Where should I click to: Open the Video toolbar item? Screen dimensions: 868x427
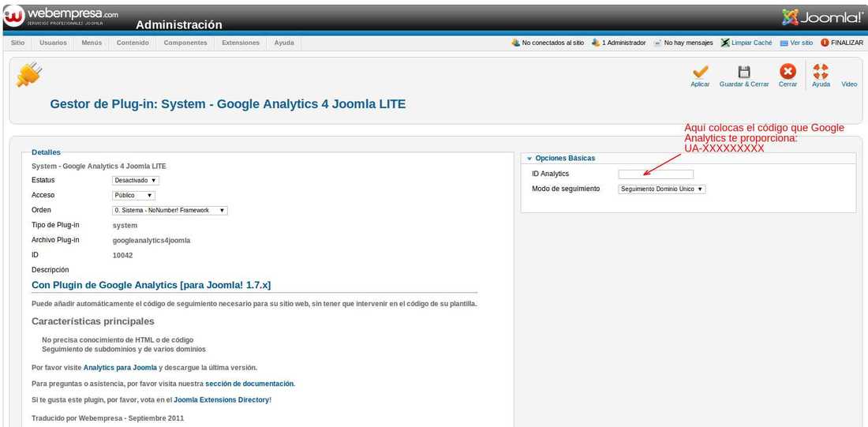click(x=849, y=84)
